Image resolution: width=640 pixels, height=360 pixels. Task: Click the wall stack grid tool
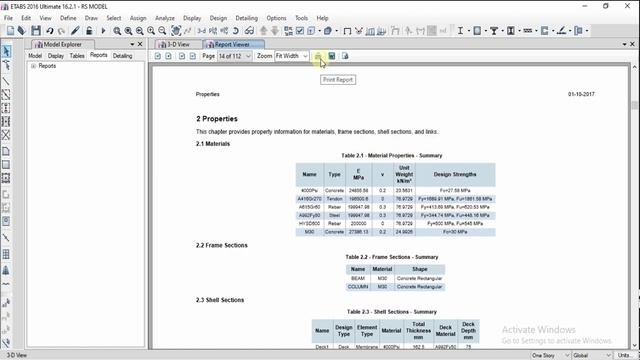click(6, 254)
